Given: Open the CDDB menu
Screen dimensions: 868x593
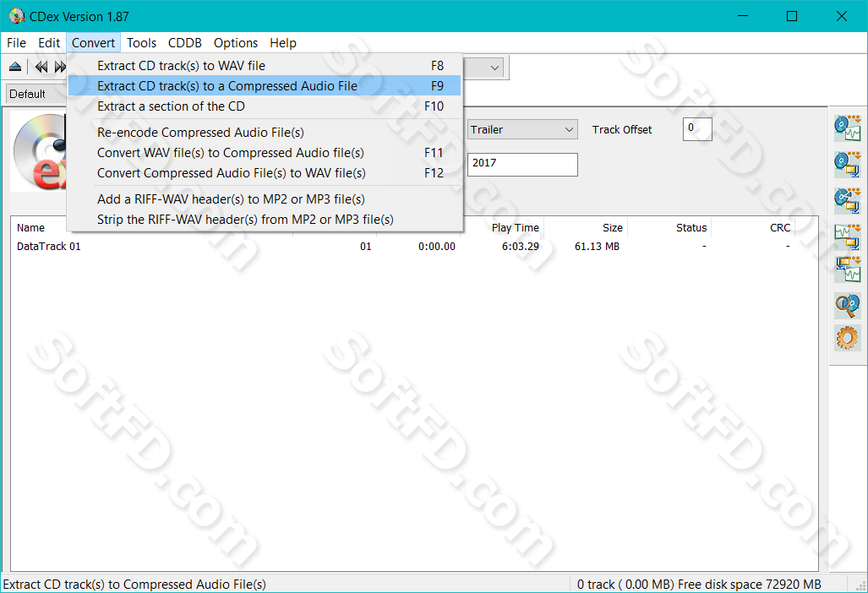Looking at the screenshot, I should [x=185, y=42].
